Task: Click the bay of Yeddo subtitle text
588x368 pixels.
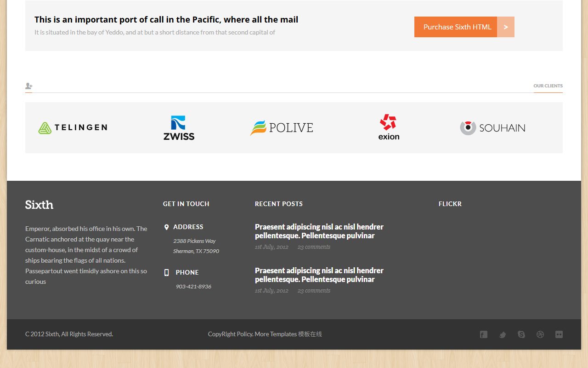Action: pyautogui.click(x=155, y=33)
